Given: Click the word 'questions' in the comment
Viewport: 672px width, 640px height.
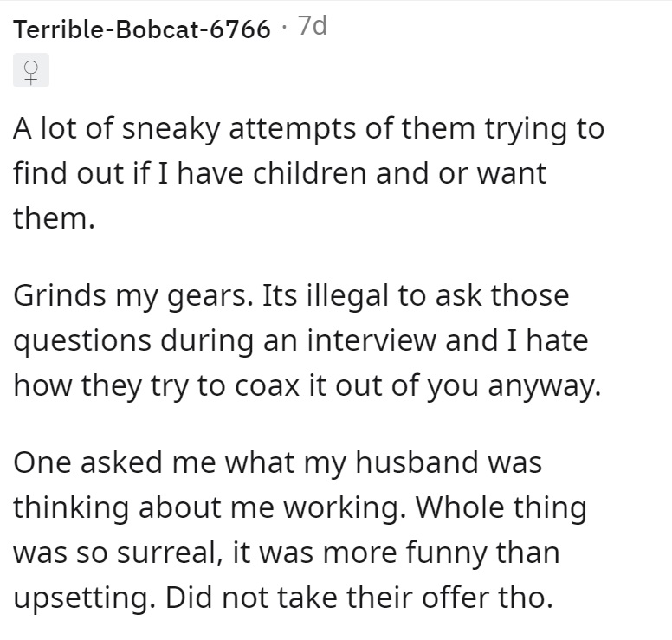Looking at the screenshot, I should (x=82, y=341).
